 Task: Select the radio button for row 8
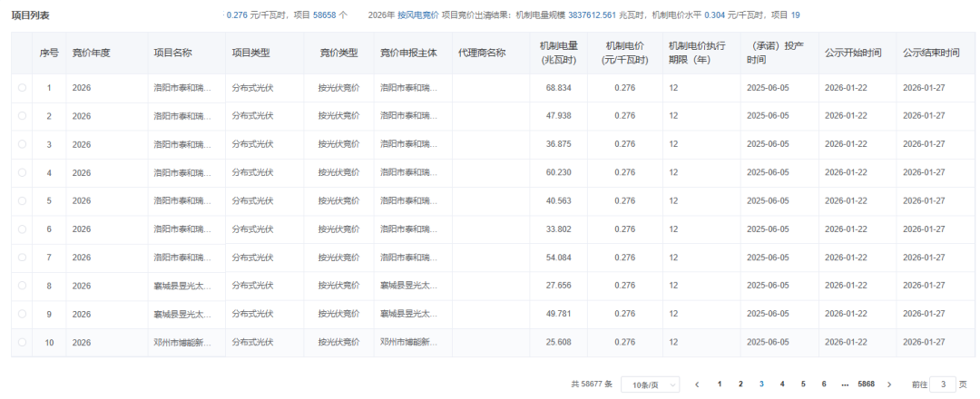(22, 286)
